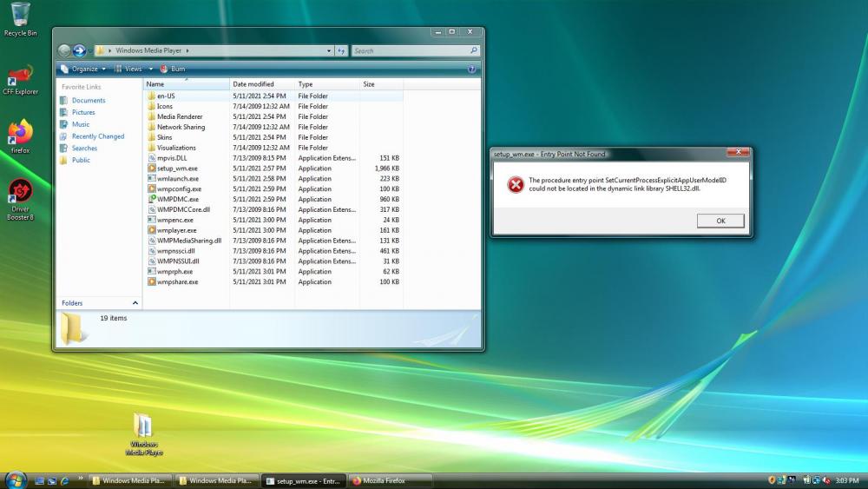Select the wmpconfig.exe row
The height and width of the screenshot is (489, 868).
(274, 189)
